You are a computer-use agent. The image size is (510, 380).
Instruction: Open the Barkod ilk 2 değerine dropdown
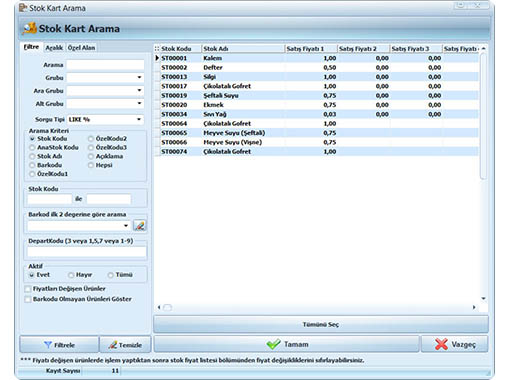pyautogui.click(x=126, y=226)
